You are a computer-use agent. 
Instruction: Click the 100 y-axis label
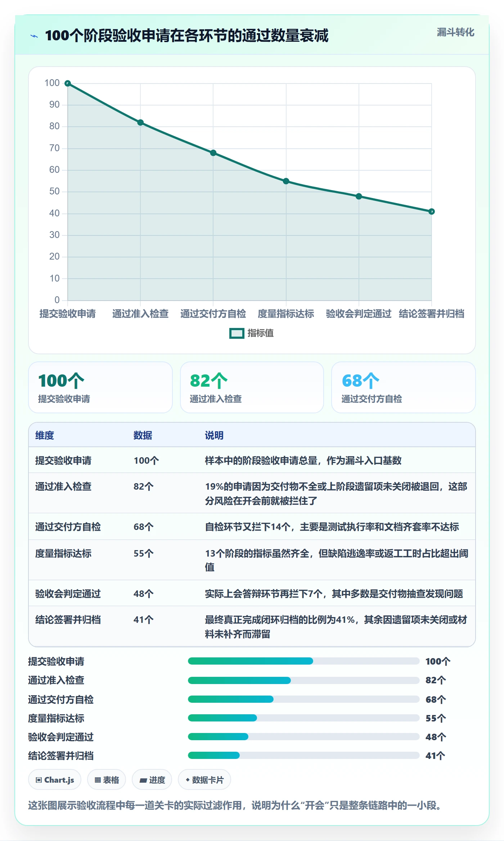point(52,83)
